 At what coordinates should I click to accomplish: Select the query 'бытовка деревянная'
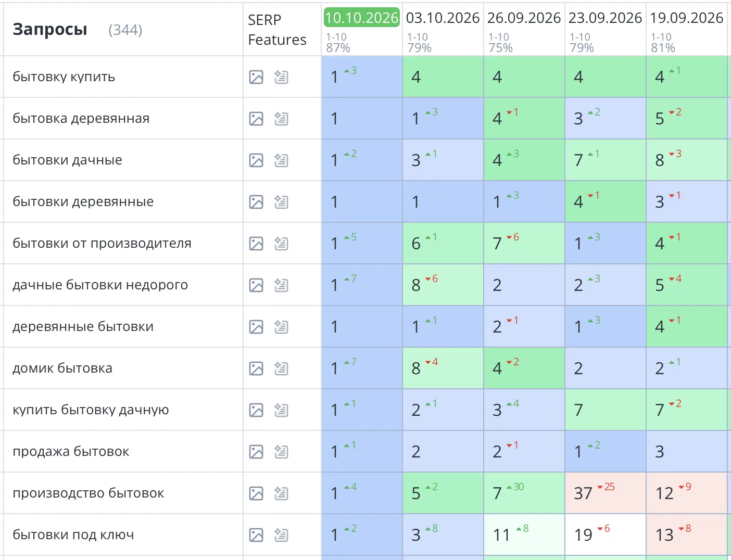coord(81,119)
